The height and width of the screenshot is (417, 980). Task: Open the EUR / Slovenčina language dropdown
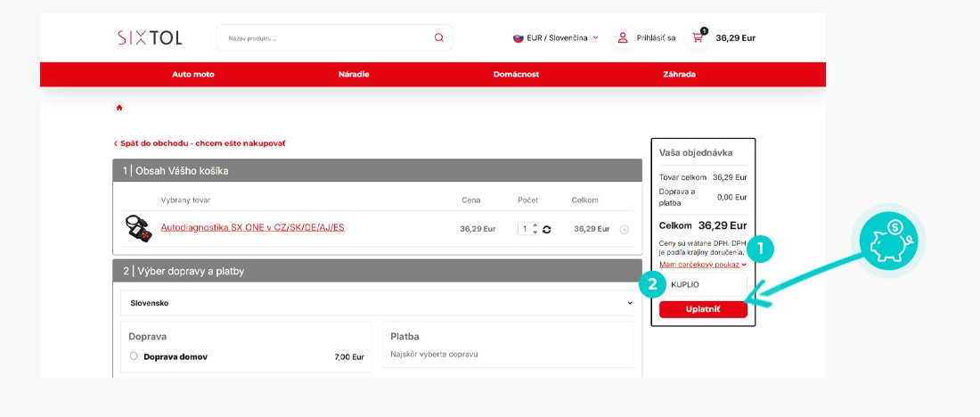pos(556,37)
